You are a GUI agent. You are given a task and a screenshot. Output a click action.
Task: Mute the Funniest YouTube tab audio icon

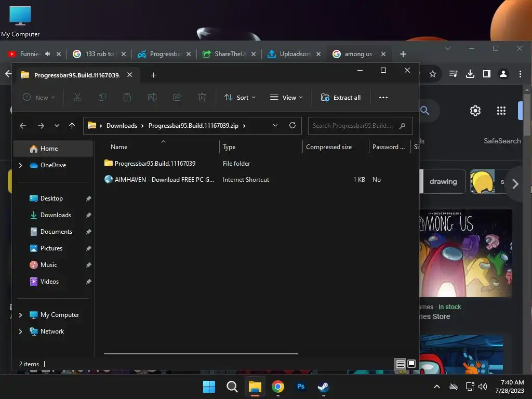[x=47, y=54]
